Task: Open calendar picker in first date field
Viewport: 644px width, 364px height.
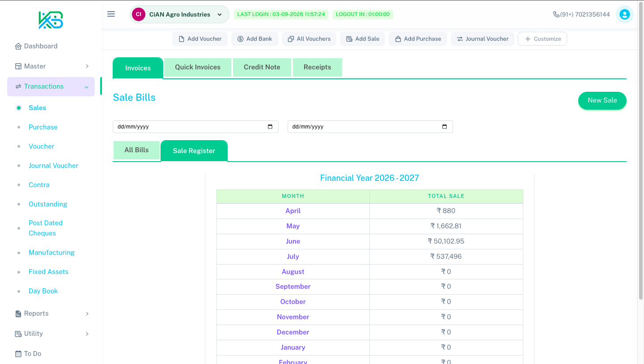Action: (x=270, y=127)
